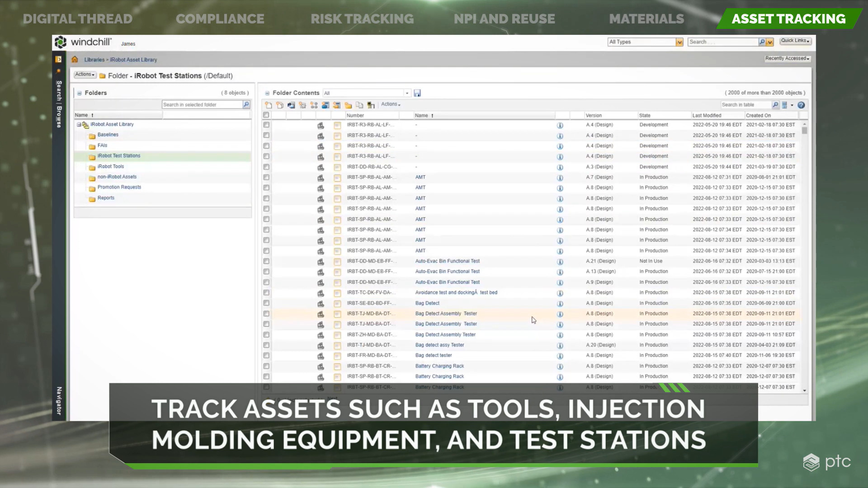Collapse the iRobot Asset Library tree node
868x488 pixels.
(79, 125)
